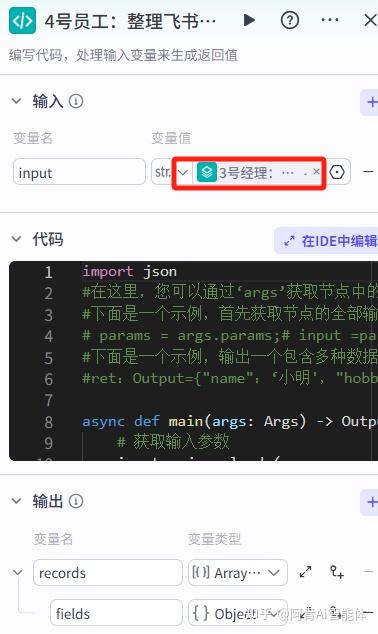Collapse the 代码 section
The height and width of the screenshot is (634, 378).
point(17,239)
